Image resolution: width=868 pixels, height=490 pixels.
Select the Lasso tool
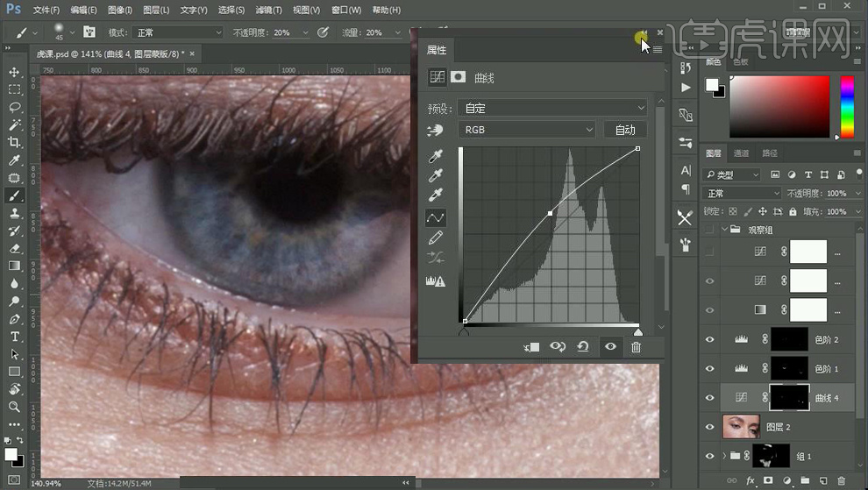click(15, 107)
